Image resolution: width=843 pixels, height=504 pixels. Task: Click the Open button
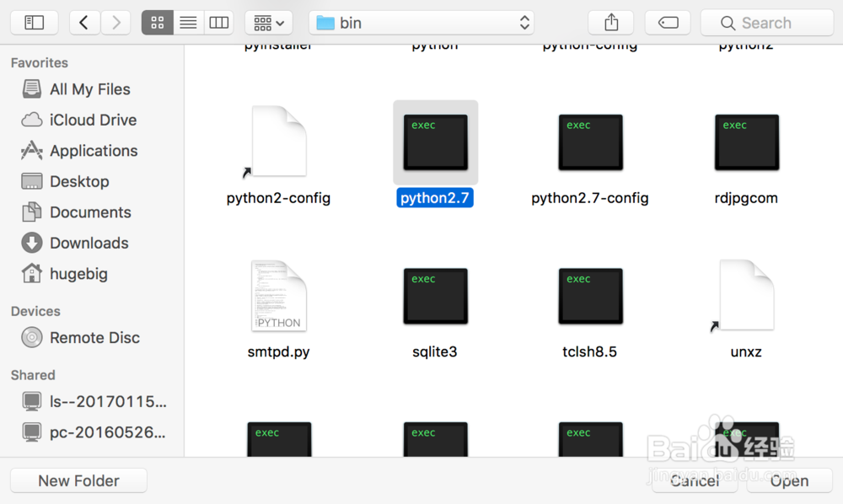789,480
